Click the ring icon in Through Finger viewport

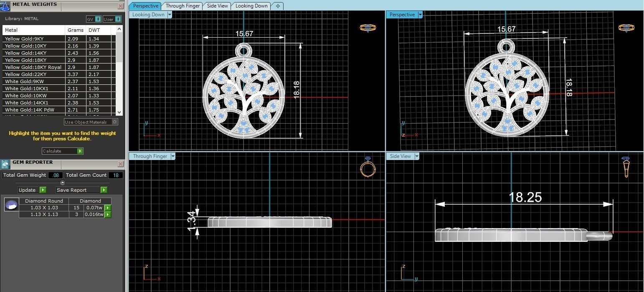368,167
